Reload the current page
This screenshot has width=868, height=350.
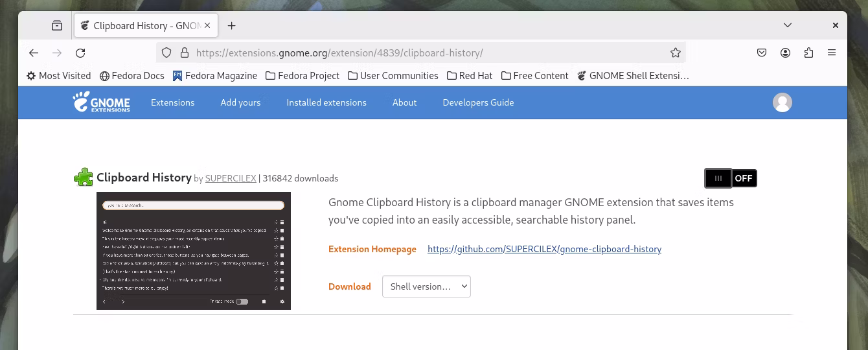pyautogui.click(x=80, y=53)
